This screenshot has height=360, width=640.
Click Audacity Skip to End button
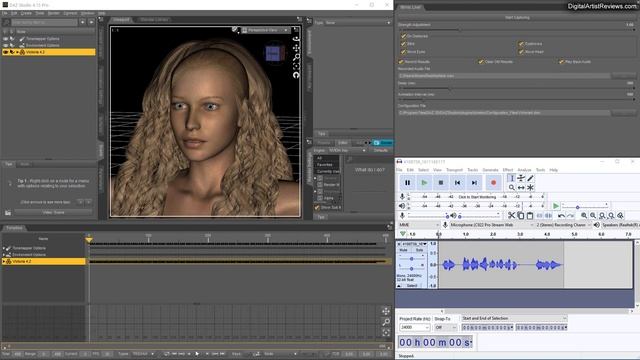[474, 183]
